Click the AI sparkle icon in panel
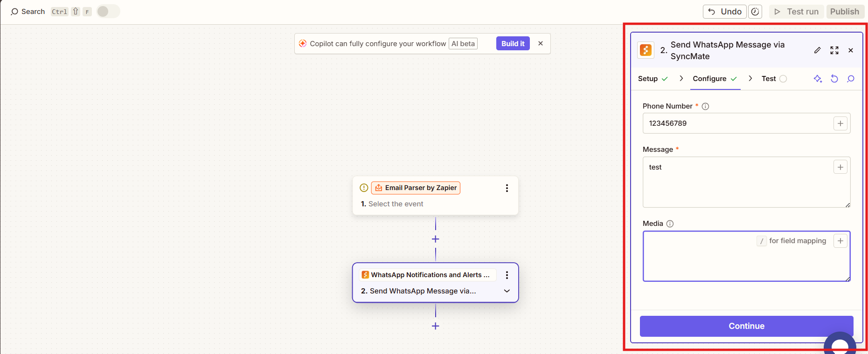Screen dimensions: 868x354 coord(818,79)
